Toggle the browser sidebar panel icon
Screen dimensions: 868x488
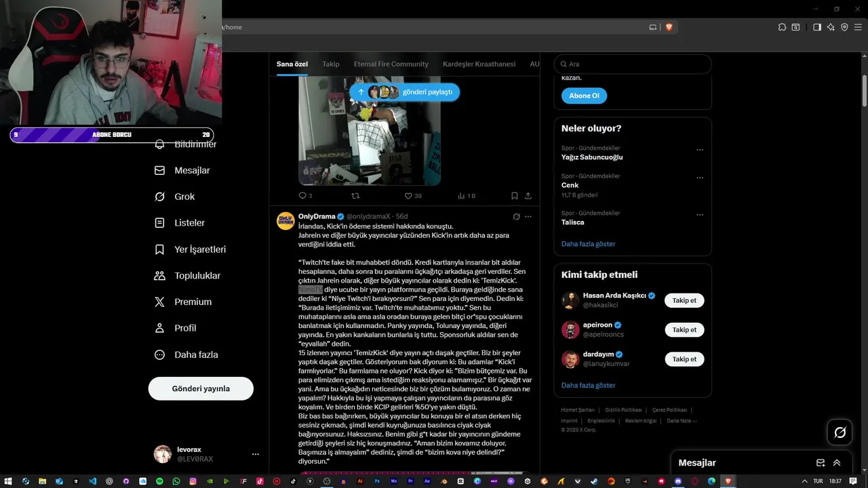[x=817, y=27]
